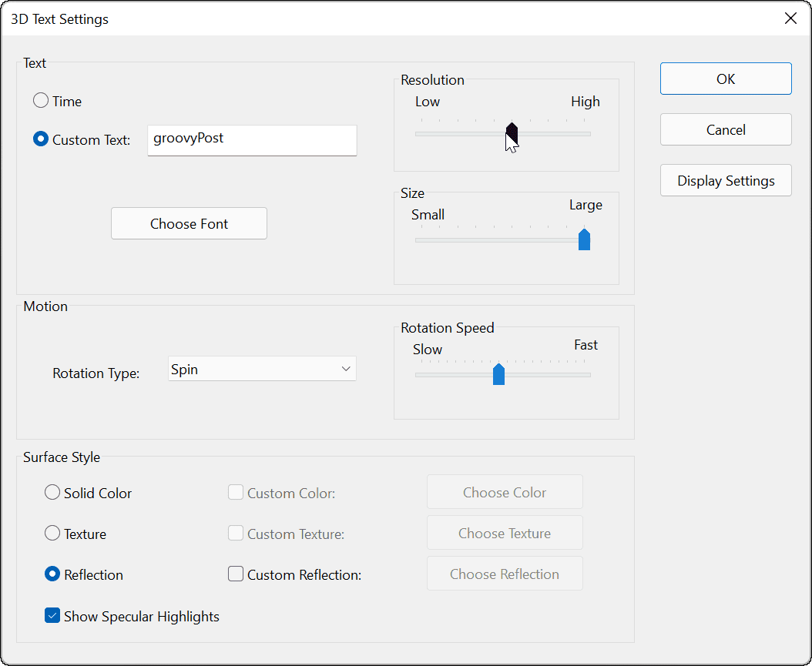Enable Custom Reflection
Viewport: 812px width, 666px height.
(236, 574)
